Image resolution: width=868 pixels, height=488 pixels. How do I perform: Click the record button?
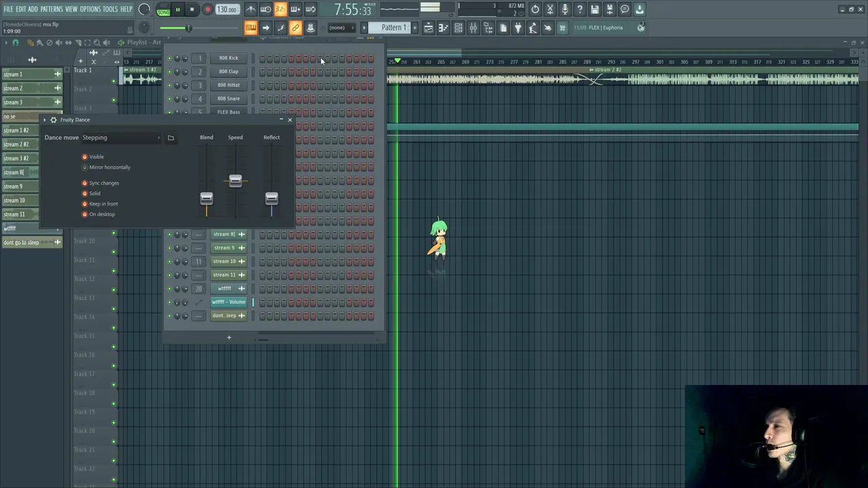pos(208,9)
